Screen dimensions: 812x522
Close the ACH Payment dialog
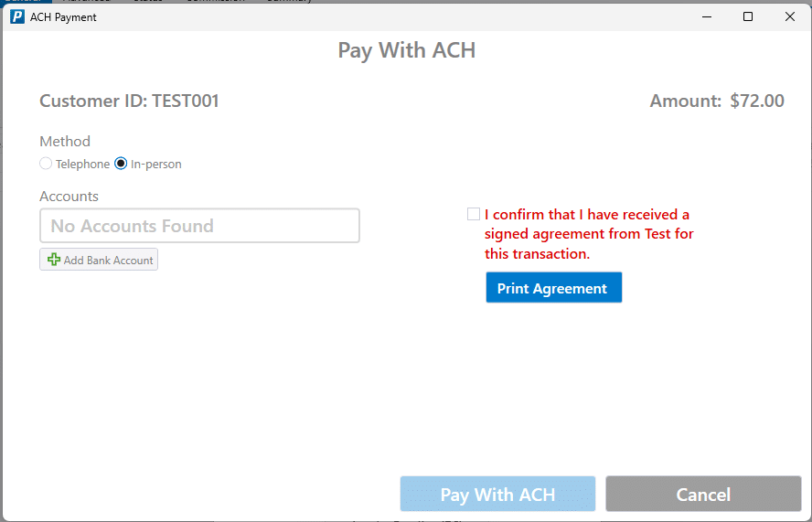(x=790, y=17)
